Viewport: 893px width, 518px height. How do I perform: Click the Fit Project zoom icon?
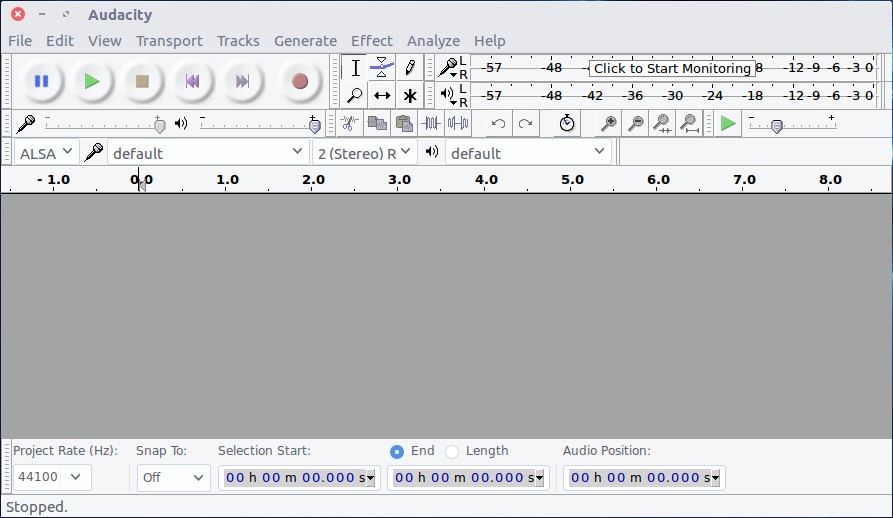(690, 124)
